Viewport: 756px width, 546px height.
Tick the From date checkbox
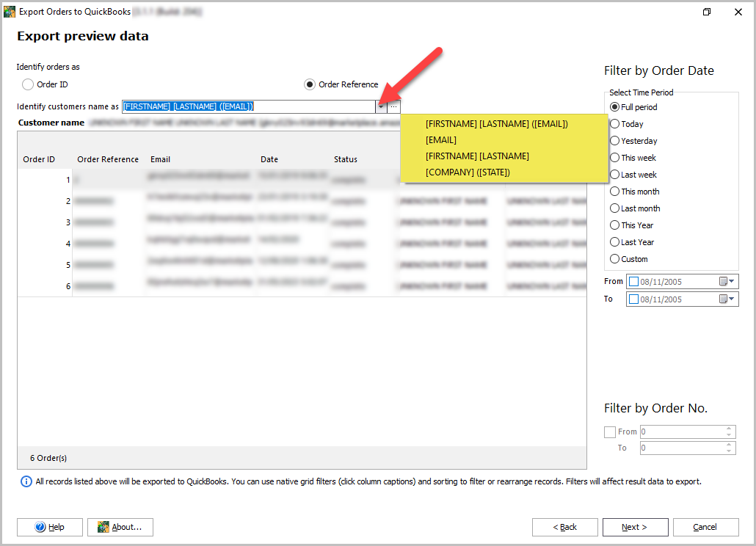[633, 281]
